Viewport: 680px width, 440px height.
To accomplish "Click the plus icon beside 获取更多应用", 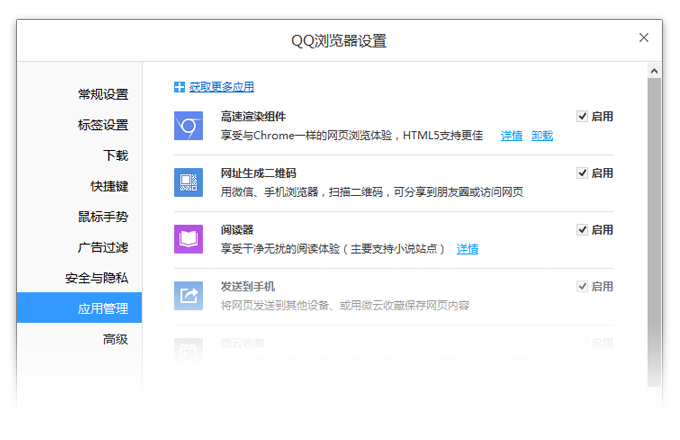I will [179, 87].
